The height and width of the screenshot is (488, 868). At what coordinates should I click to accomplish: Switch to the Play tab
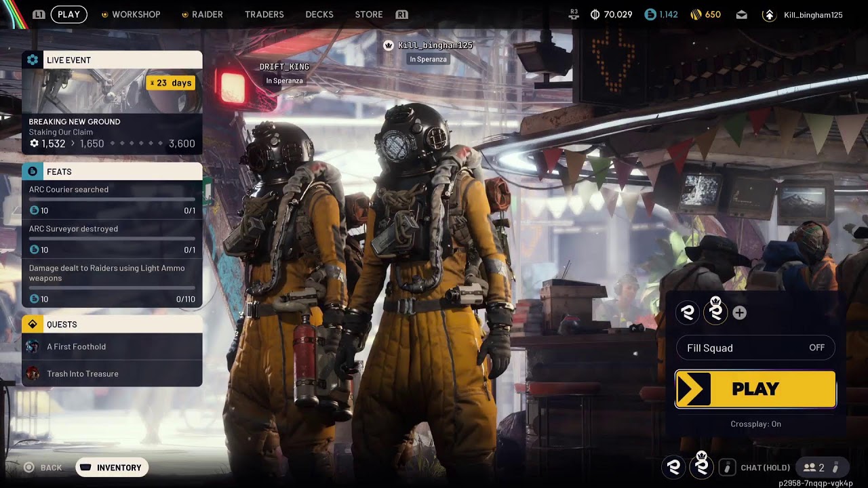coord(68,14)
